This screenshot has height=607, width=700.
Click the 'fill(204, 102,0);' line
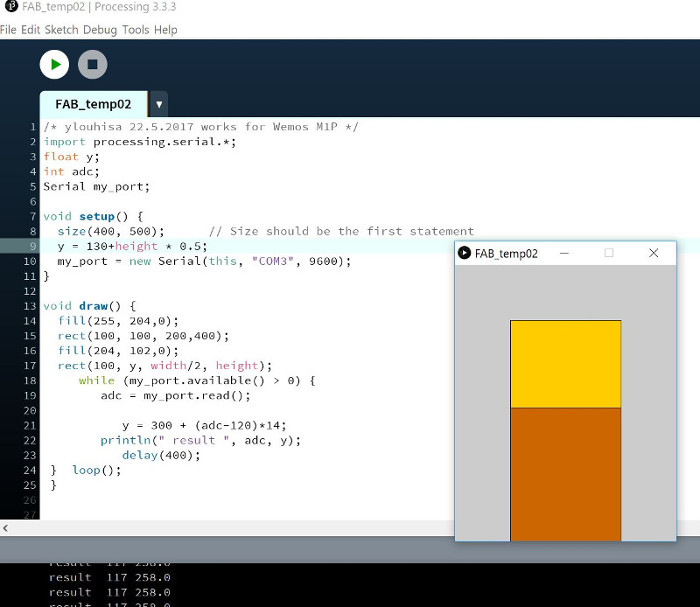[118, 351]
